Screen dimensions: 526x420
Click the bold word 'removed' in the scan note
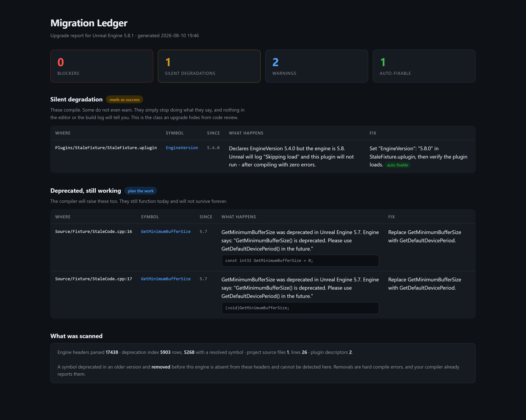[x=161, y=367]
